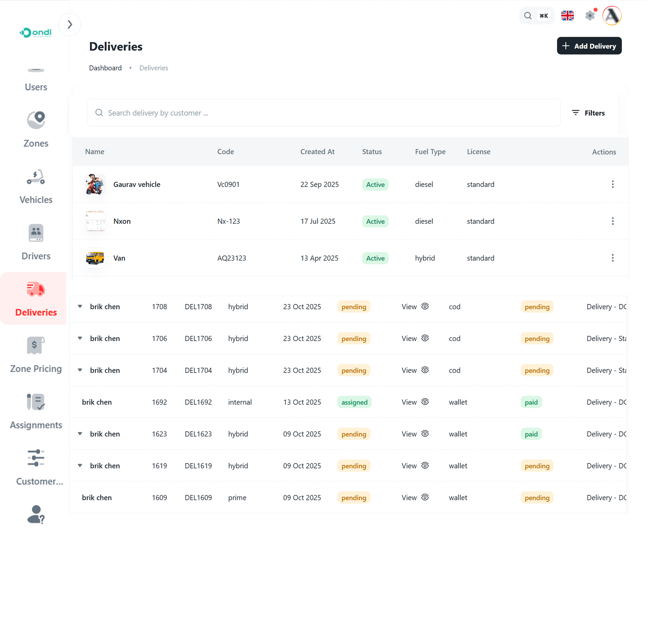
Task: Expand the row for delivery 1708
Action: [x=80, y=306]
